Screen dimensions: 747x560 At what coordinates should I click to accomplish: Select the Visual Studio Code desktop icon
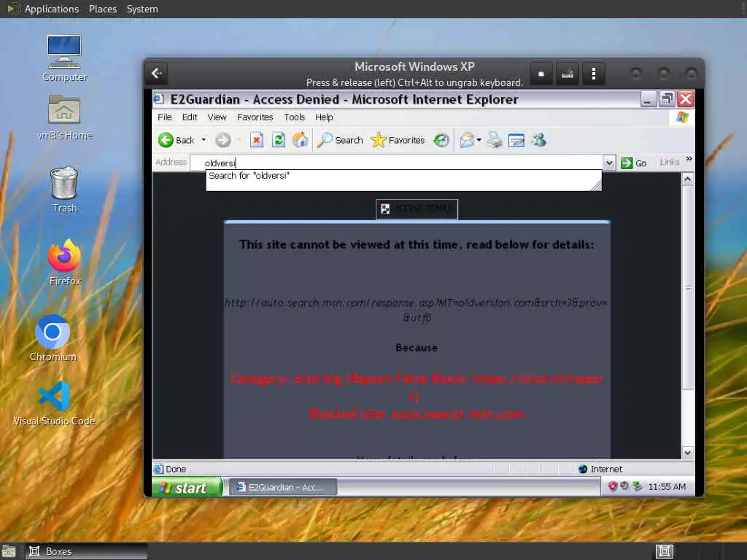tap(54, 402)
